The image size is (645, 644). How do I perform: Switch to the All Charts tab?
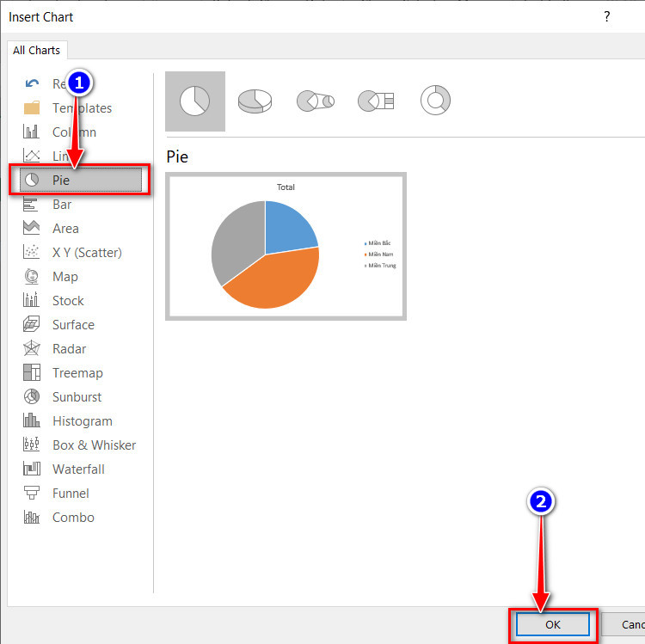(37, 50)
